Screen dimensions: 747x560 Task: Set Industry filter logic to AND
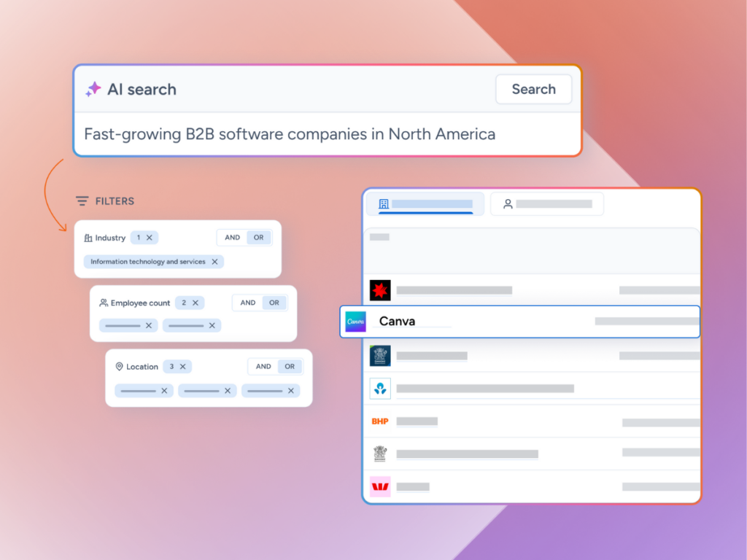coord(232,238)
